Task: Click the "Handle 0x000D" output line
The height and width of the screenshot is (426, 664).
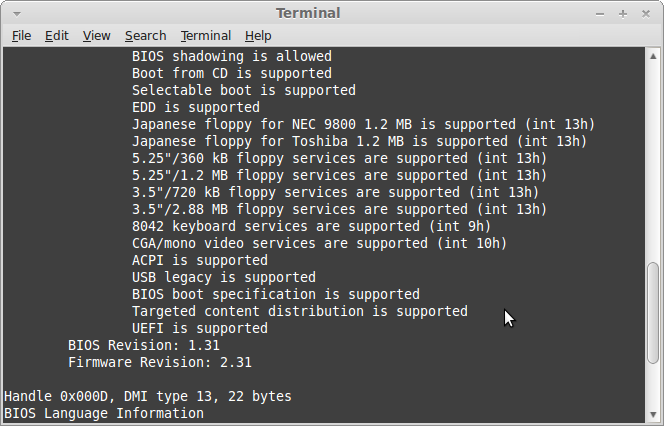Action: coord(148,396)
